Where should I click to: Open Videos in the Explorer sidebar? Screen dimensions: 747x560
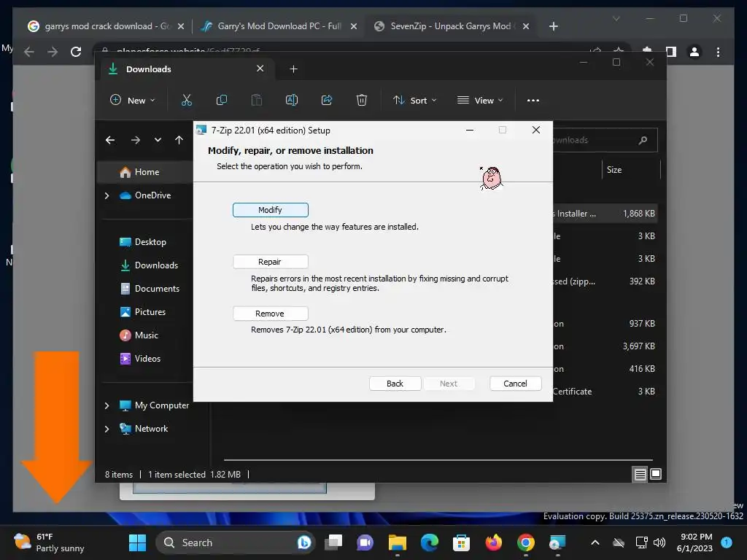pos(140,359)
